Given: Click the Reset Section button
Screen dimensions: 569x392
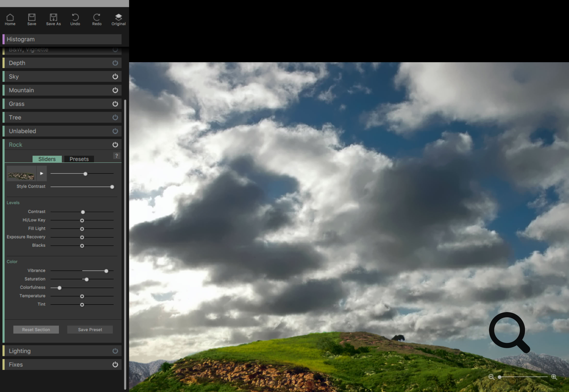Looking at the screenshot, I should 36,329.
